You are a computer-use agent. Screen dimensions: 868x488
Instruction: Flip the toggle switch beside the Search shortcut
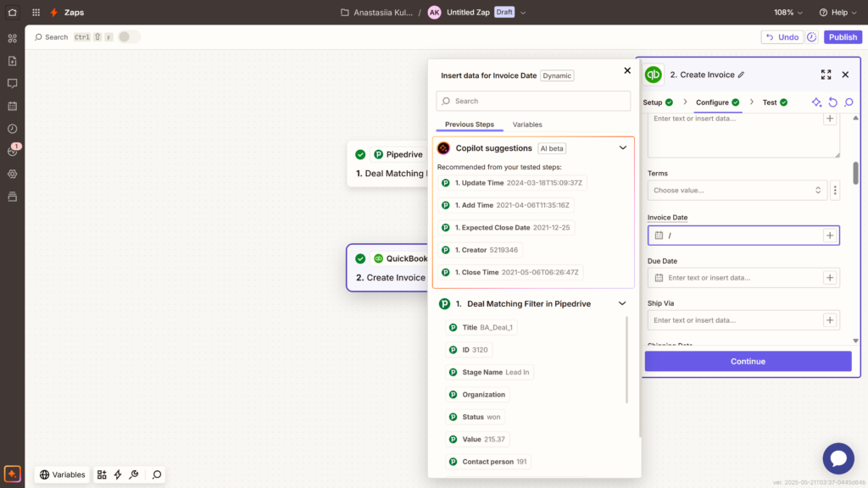click(x=129, y=37)
